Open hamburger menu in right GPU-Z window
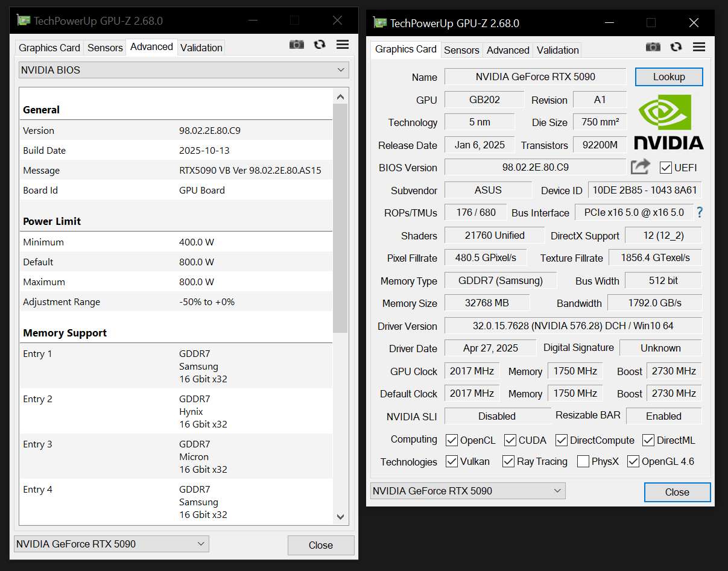 pyautogui.click(x=699, y=47)
